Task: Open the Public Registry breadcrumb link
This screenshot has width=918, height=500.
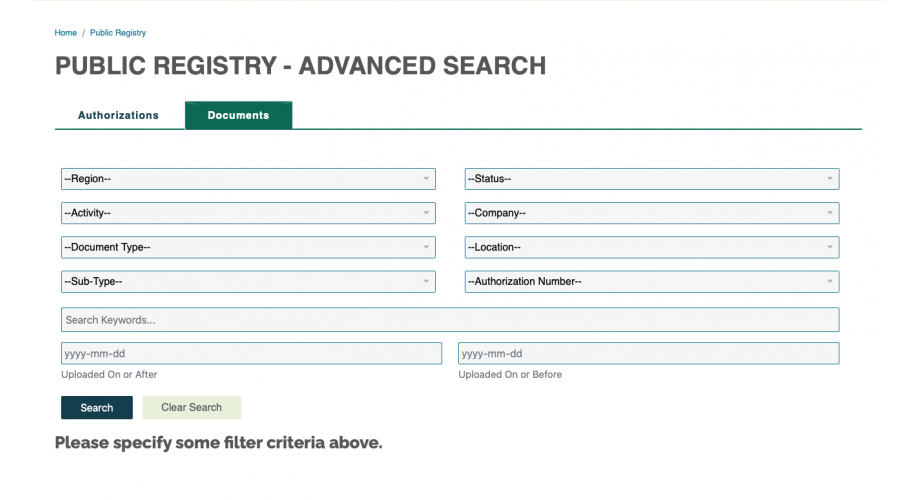Action: coord(118,33)
